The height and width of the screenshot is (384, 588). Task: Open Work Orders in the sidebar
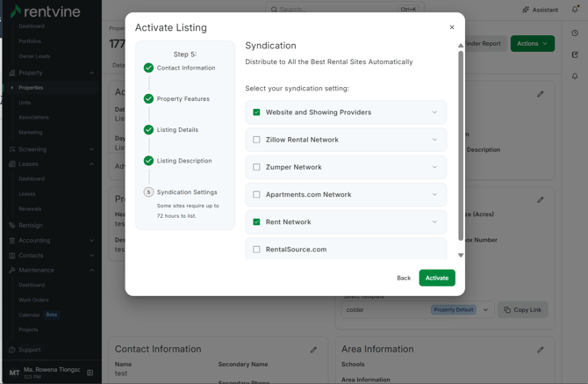(x=33, y=300)
